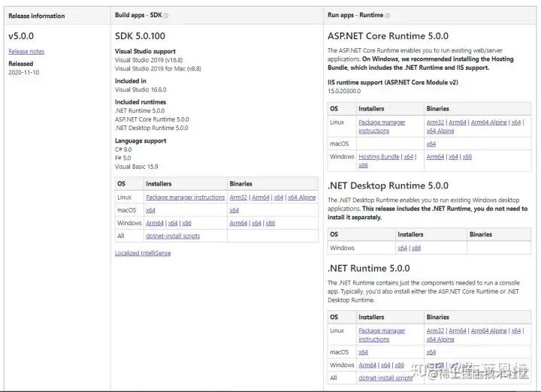Screen dimensions: 541x392
Task: Download SDK Windows x86 installer
Action: click(186, 223)
